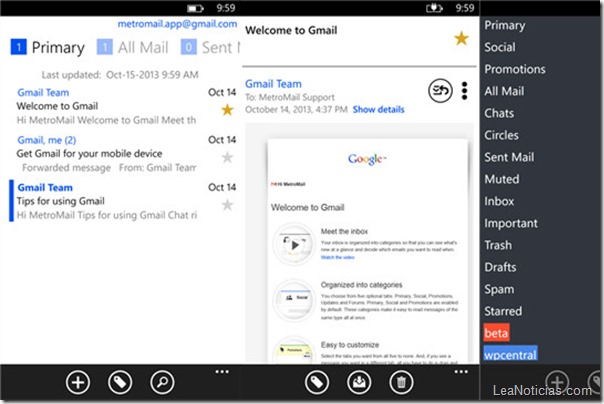
Task: Click the metromail.app@gmail.com account link
Action: coord(177,24)
